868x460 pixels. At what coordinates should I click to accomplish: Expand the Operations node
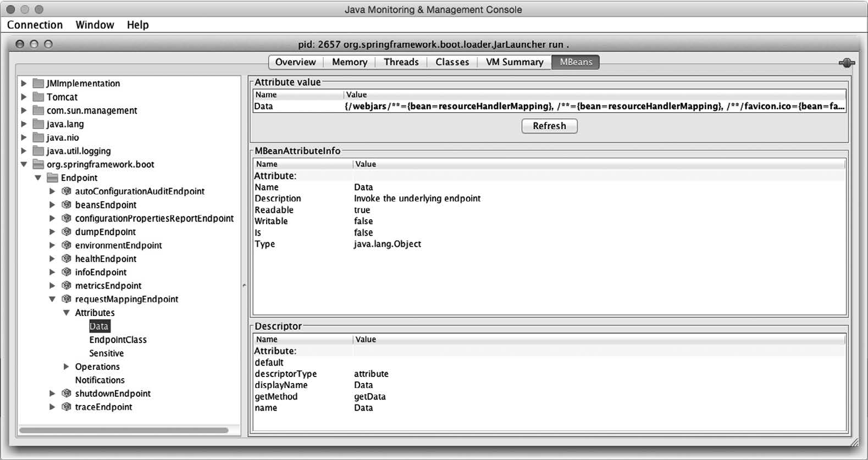pyautogui.click(x=66, y=367)
